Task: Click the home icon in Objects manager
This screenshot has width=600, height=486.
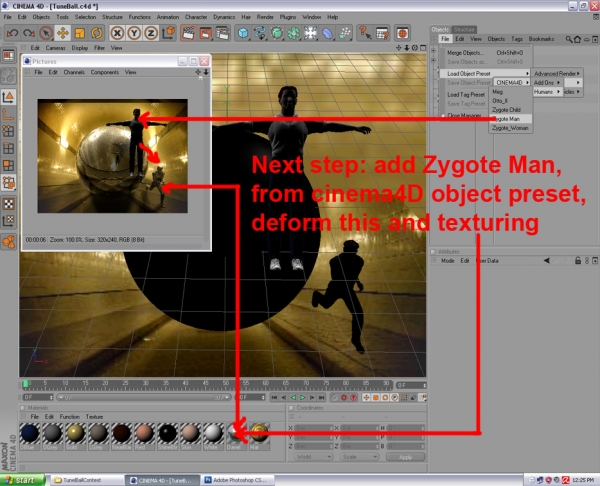Action: click(577, 39)
